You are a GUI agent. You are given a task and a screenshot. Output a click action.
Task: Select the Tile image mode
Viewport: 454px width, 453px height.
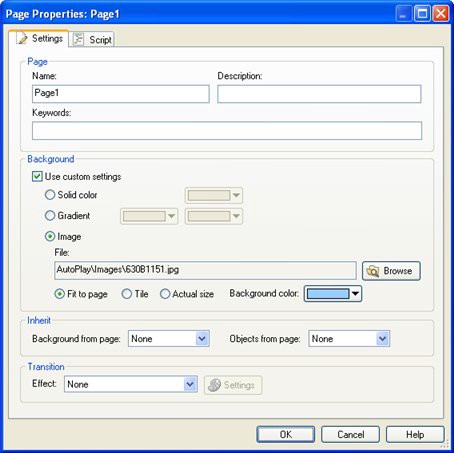pos(127,294)
